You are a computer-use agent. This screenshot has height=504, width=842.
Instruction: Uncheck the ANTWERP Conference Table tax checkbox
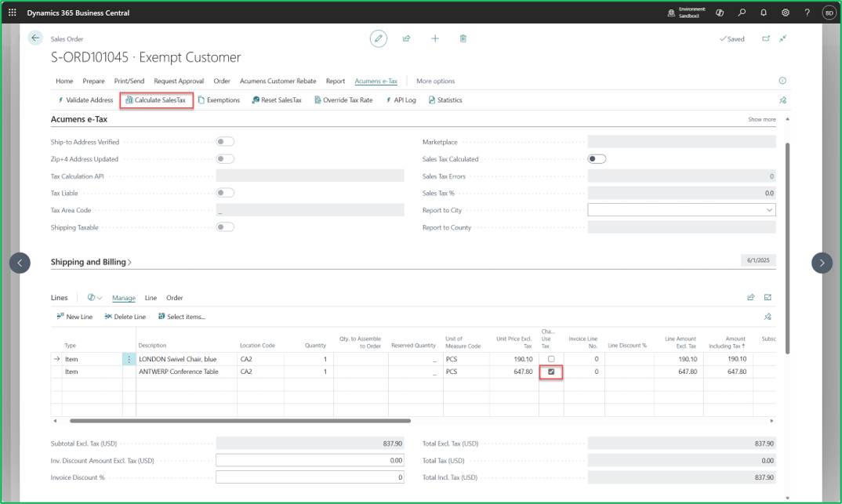coord(551,372)
